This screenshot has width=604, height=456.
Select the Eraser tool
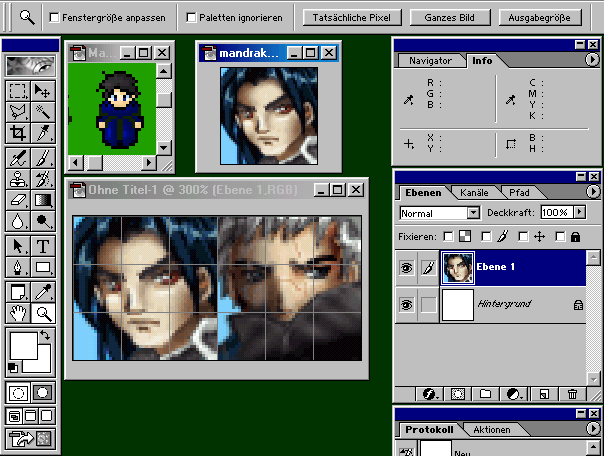(x=18, y=200)
